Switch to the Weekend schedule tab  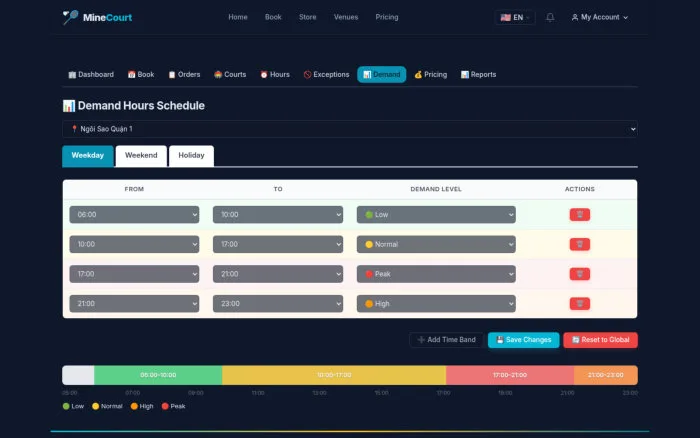(x=141, y=156)
